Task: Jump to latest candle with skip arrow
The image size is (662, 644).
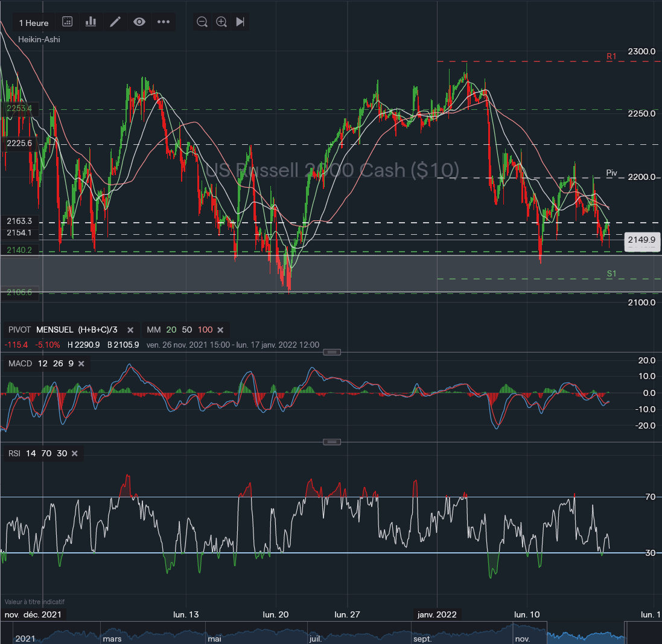Action: 240,22
